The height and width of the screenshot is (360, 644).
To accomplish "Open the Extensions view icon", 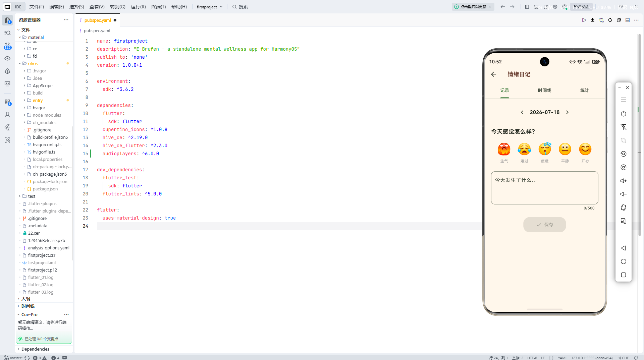I will pyautogui.click(x=7, y=102).
